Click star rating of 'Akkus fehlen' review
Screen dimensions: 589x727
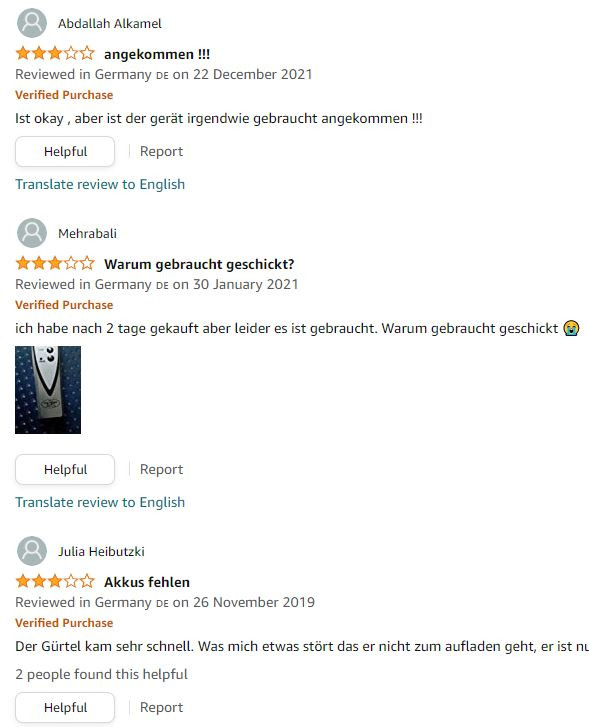55,581
